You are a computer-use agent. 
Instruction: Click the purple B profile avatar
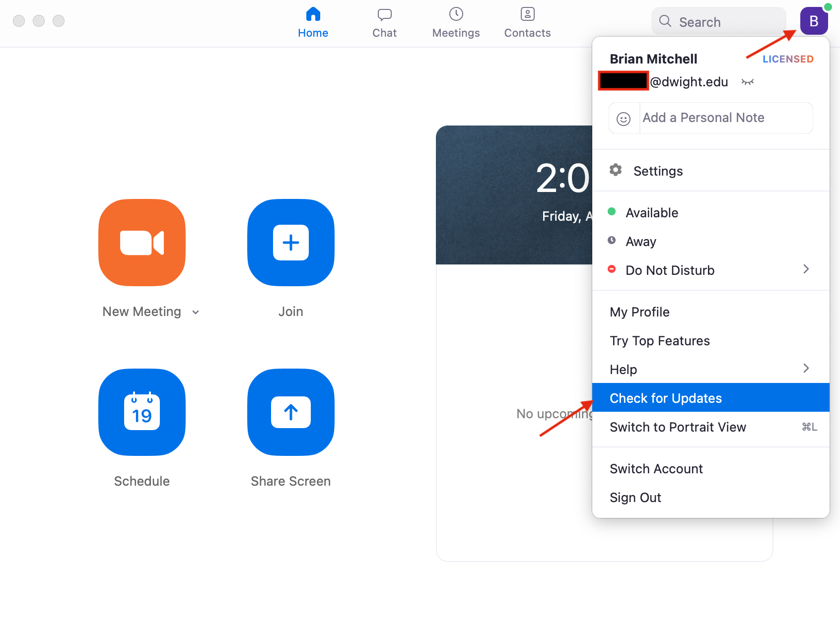coord(814,21)
